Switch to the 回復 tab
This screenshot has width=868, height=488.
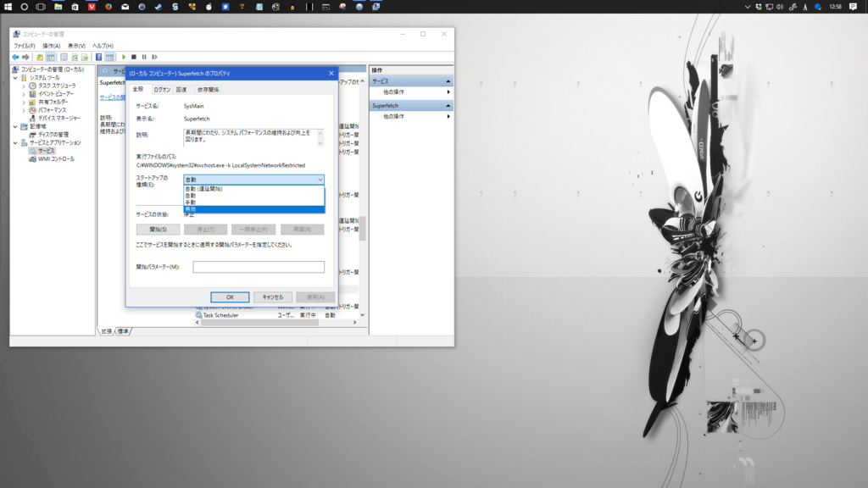pyautogui.click(x=181, y=90)
